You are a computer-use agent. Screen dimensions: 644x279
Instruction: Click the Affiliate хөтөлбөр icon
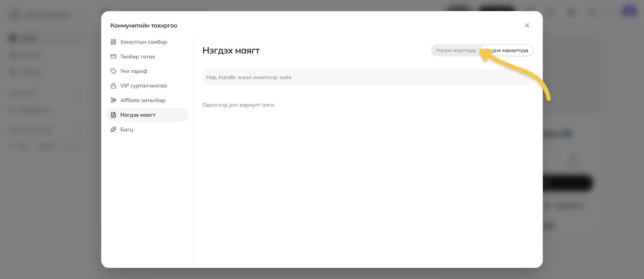(x=113, y=100)
